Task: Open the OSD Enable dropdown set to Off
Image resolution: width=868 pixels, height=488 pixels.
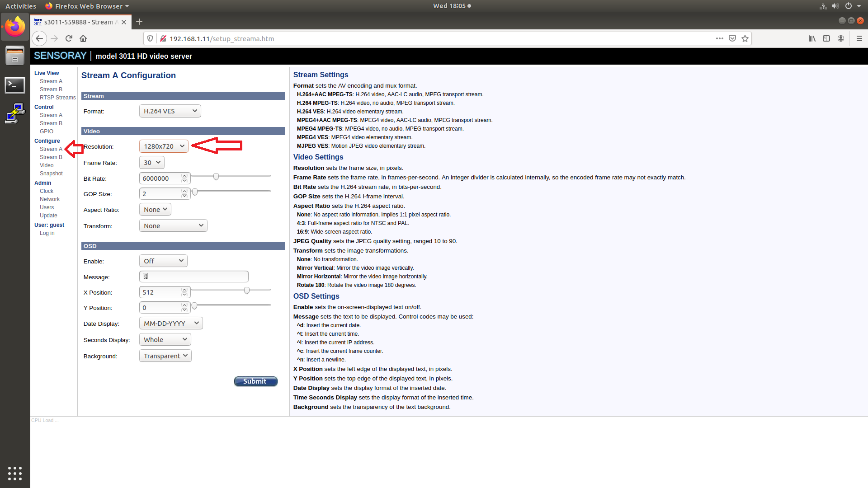Action: click(x=163, y=261)
